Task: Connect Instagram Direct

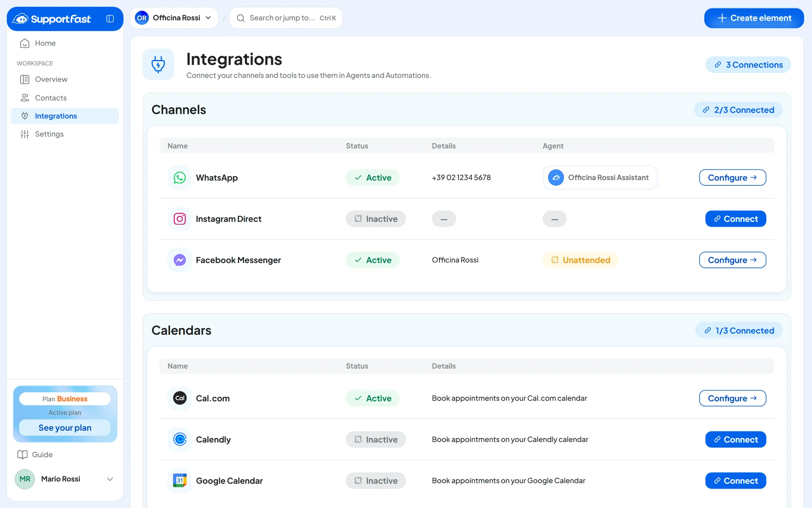Action: [736, 219]
